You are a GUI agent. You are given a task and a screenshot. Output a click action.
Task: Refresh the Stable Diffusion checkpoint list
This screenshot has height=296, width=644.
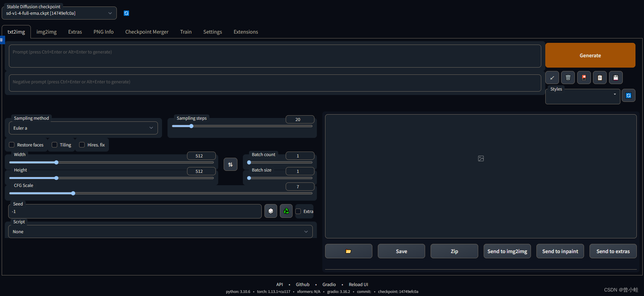[x=126, y=13]
